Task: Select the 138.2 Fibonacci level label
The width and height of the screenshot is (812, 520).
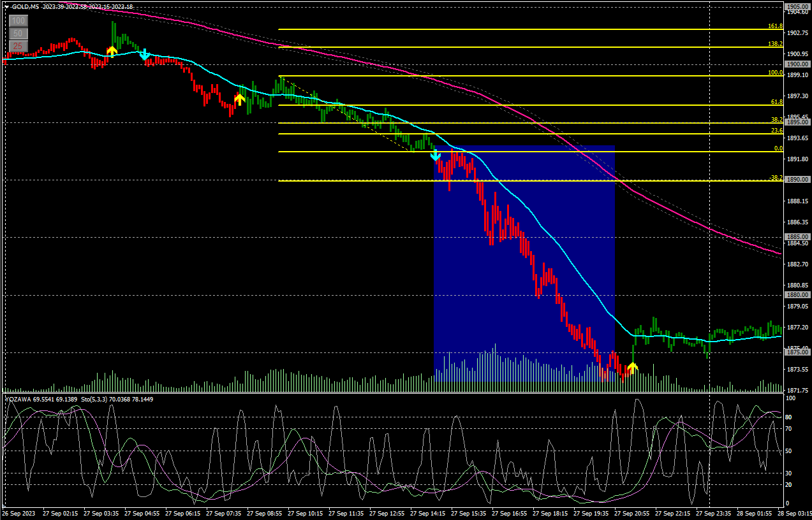Action: pos(775,44)
